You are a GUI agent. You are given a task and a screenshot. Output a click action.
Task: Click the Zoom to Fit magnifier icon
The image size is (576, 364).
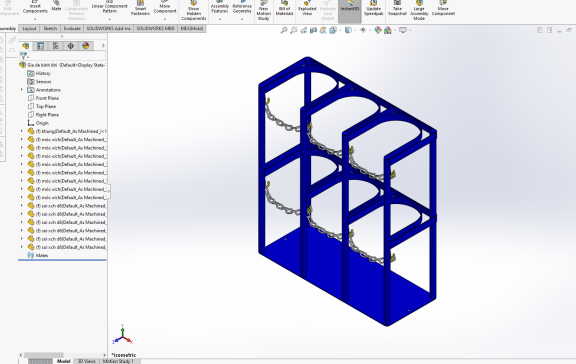click(284, 30)
